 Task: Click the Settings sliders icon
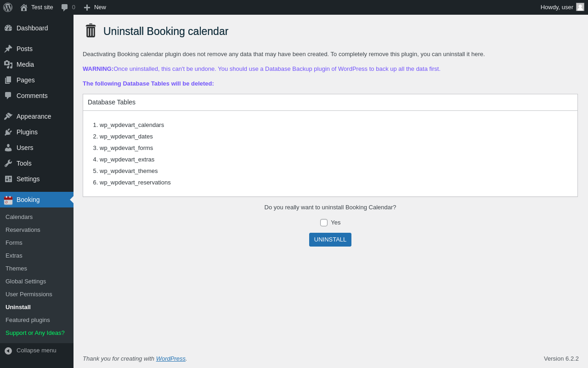(8, 179)
